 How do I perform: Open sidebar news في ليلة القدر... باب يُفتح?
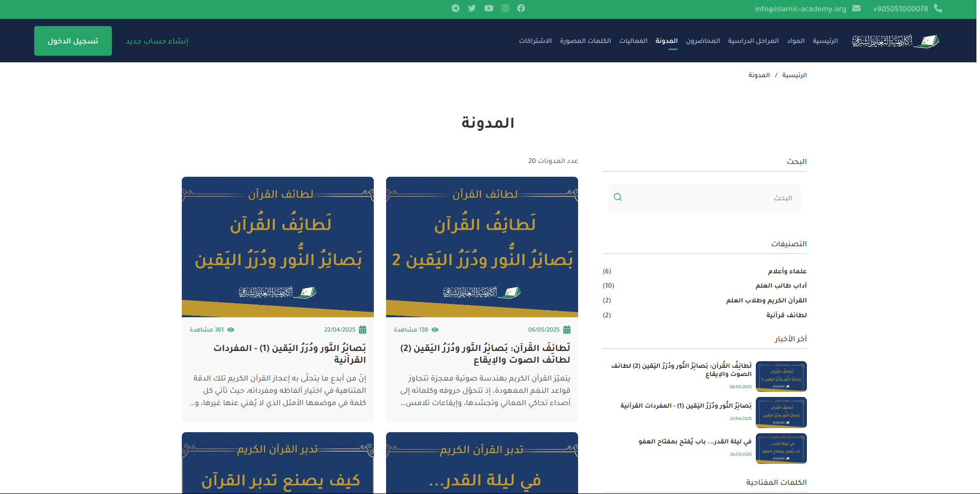click(695, 441)
